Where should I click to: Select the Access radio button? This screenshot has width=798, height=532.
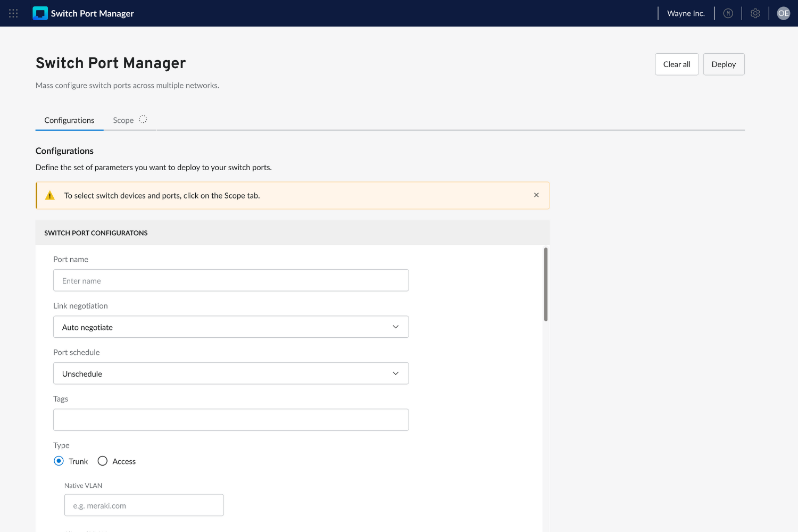103,461
